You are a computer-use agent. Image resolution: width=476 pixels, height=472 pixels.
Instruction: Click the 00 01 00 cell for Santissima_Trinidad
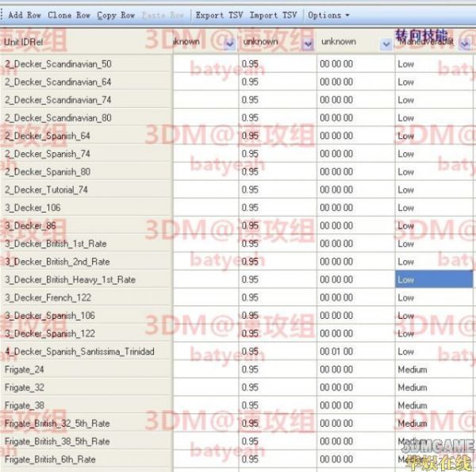(x=355, y=351)
